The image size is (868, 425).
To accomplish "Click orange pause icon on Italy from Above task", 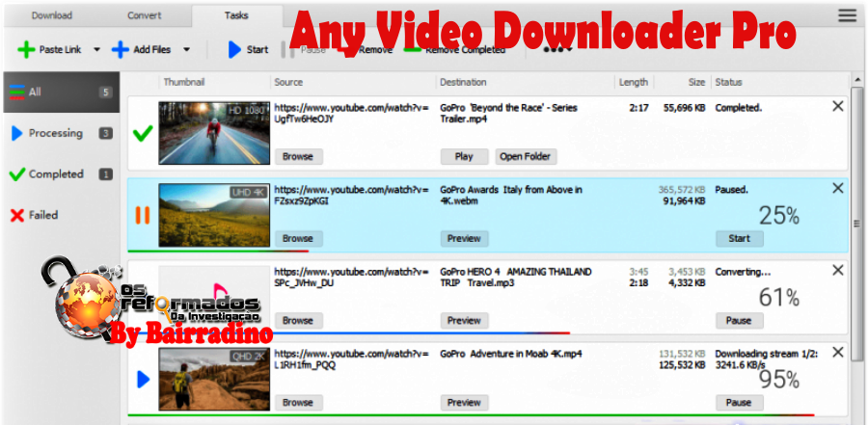I will coord(143,215).
